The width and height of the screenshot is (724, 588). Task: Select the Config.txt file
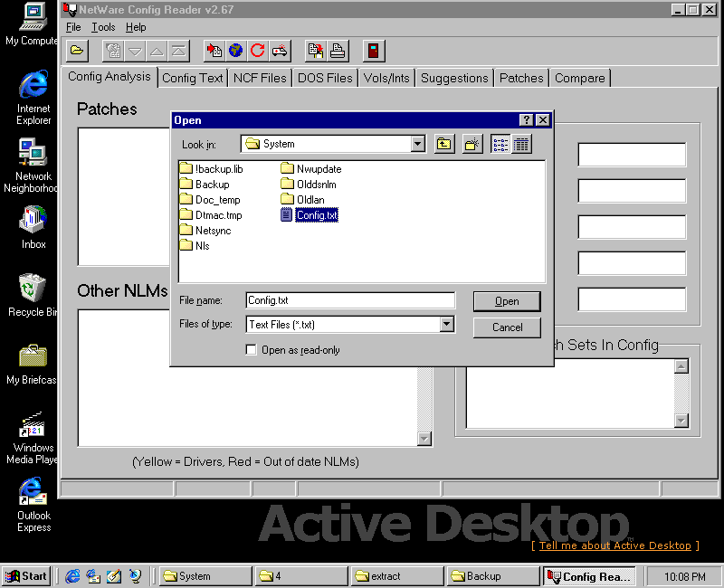pos(310,215)
